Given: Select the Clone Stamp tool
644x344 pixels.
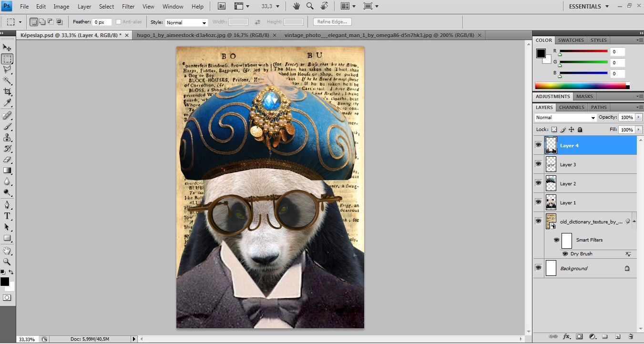Looking at the screenshot, I should 7,138.
